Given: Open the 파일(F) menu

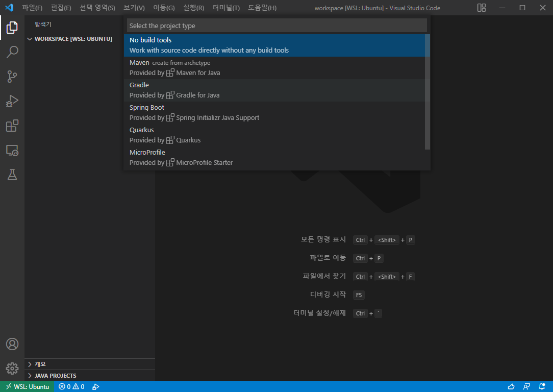Looking at the screenshot, I should coord(32,8).
